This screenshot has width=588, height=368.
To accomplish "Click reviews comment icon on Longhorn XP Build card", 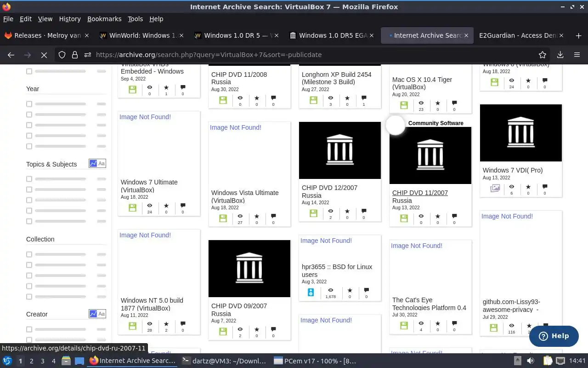I will coord(364,98).
